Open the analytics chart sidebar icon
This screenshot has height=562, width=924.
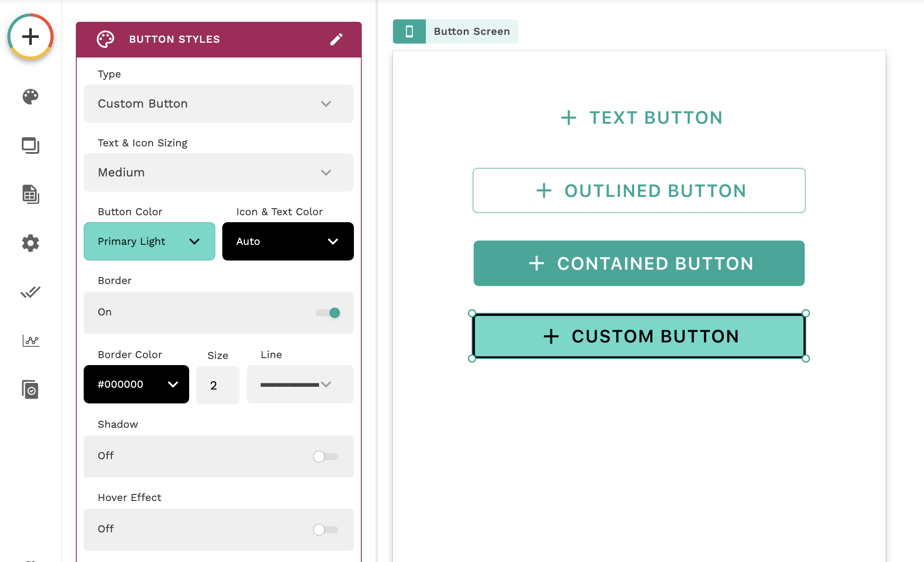(x=31, y=341)
